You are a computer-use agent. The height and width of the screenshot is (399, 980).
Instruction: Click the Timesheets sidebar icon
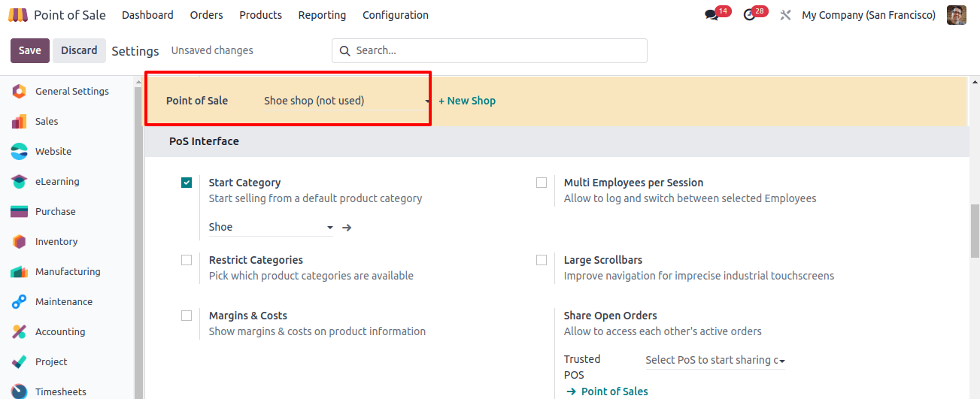coord(20,391)
